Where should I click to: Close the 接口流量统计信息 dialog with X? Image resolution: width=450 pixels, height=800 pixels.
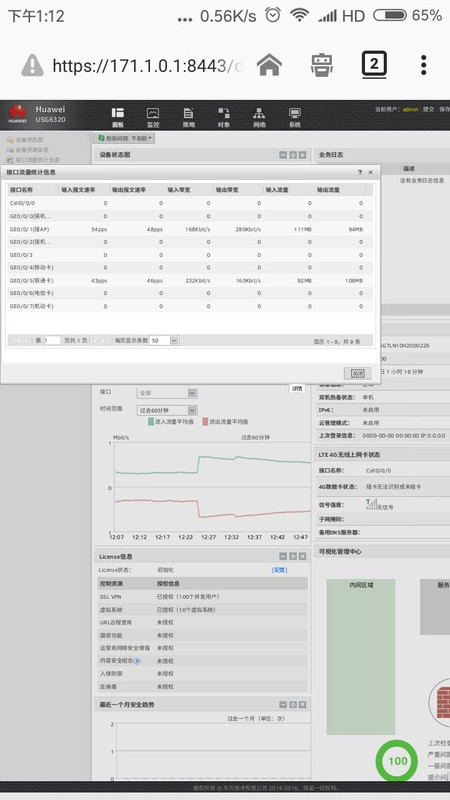[x=370, y=172]
